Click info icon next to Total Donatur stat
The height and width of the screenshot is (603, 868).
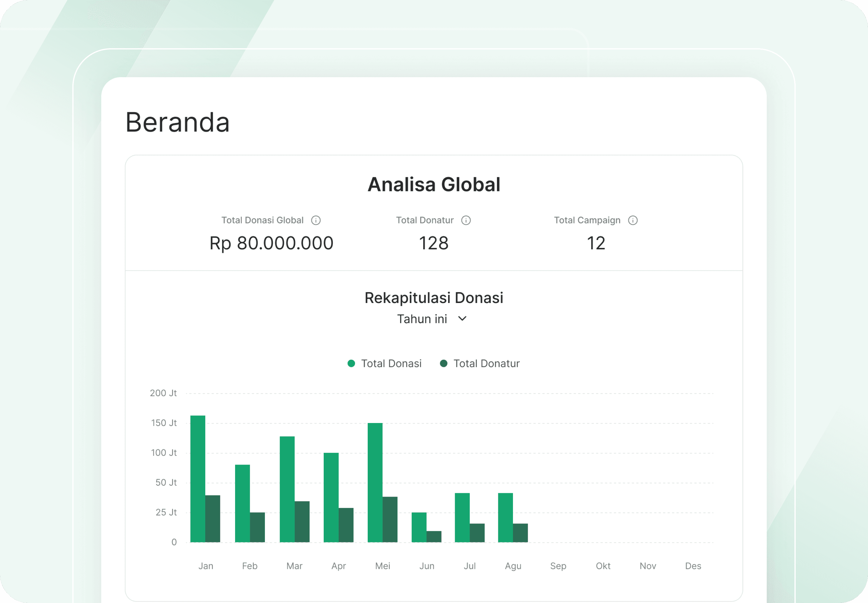(466, 220)
